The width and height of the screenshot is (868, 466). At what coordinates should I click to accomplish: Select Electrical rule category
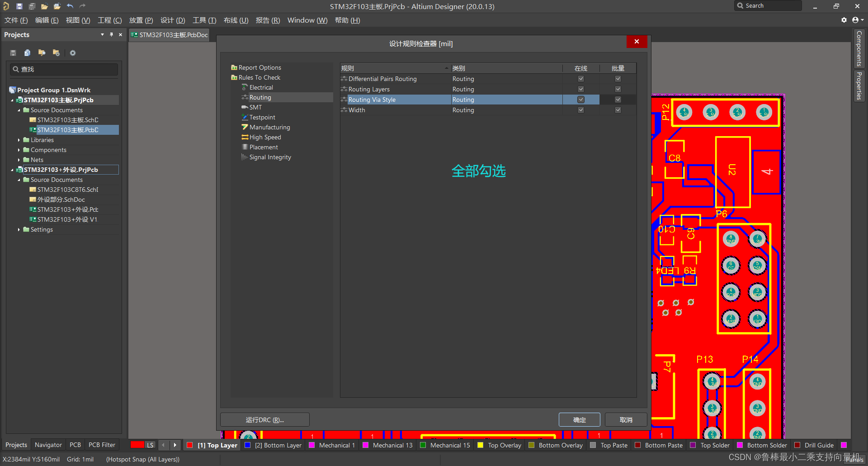tap(261, 87)
